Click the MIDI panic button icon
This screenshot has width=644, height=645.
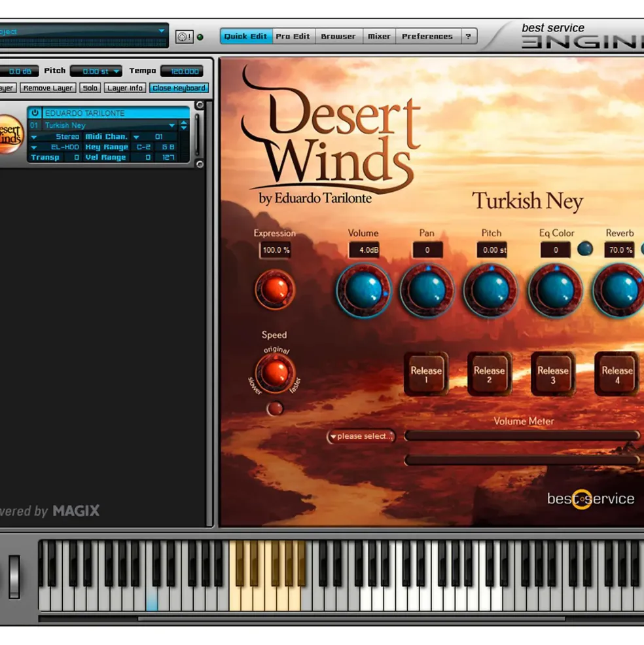(x=184, y=37)
